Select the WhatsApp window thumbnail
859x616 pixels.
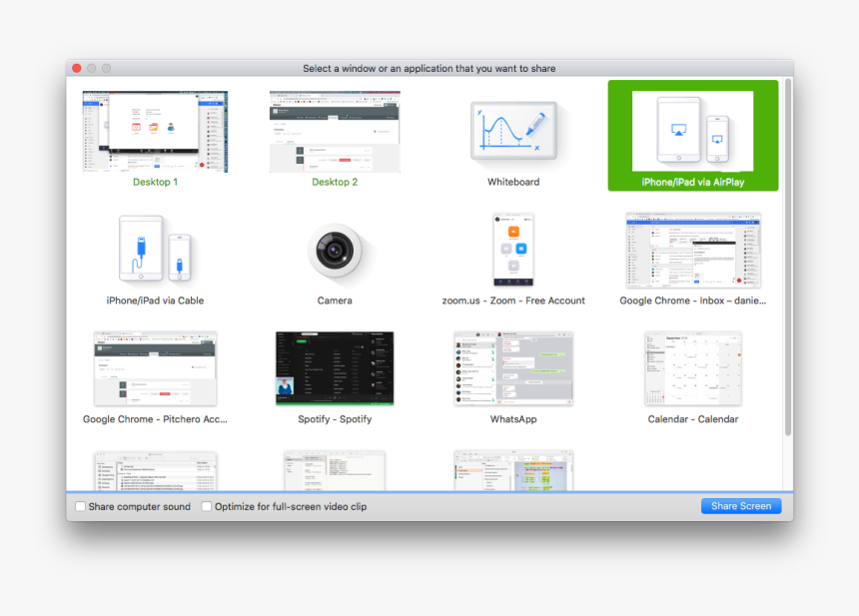[x=513, y=368]
